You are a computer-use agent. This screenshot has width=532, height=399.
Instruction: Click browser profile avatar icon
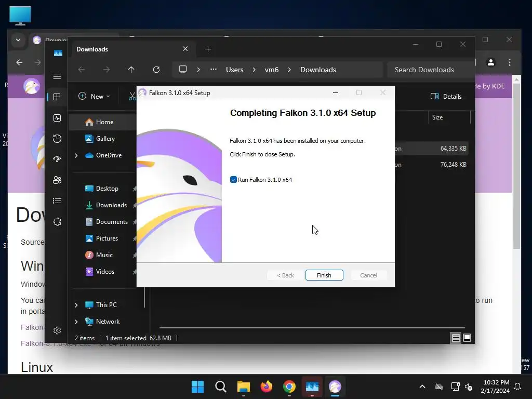coord(490,62)
